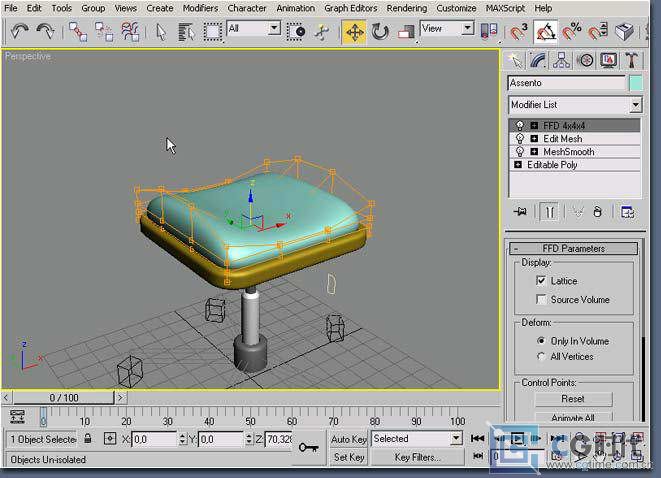Image resolution: width=661 pixels, height=478 pixels.
Task: Check the Source Volume checkbox
Action: point(541,299)
